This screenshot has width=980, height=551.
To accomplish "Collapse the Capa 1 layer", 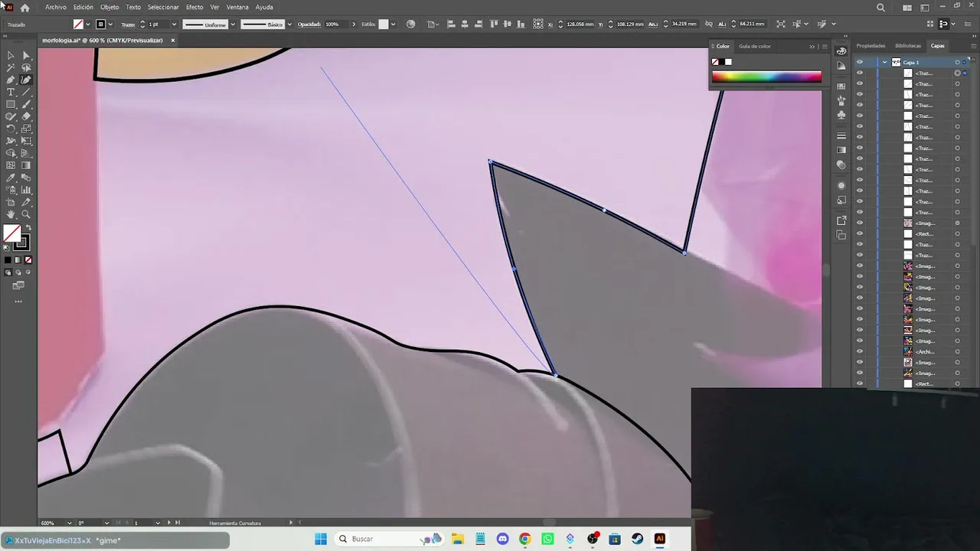I will 885,63.
